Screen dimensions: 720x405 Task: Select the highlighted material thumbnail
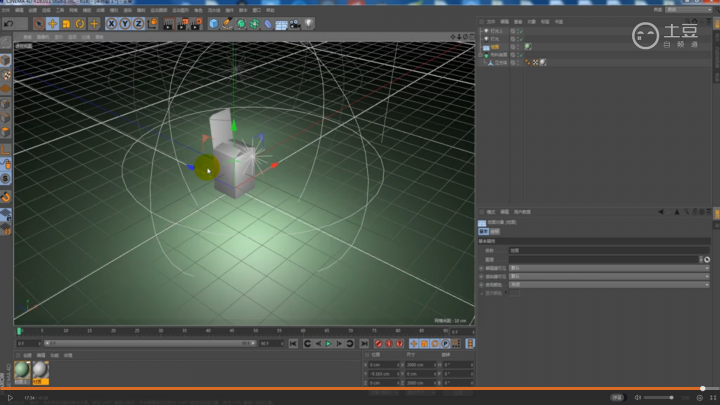[40, 371]
